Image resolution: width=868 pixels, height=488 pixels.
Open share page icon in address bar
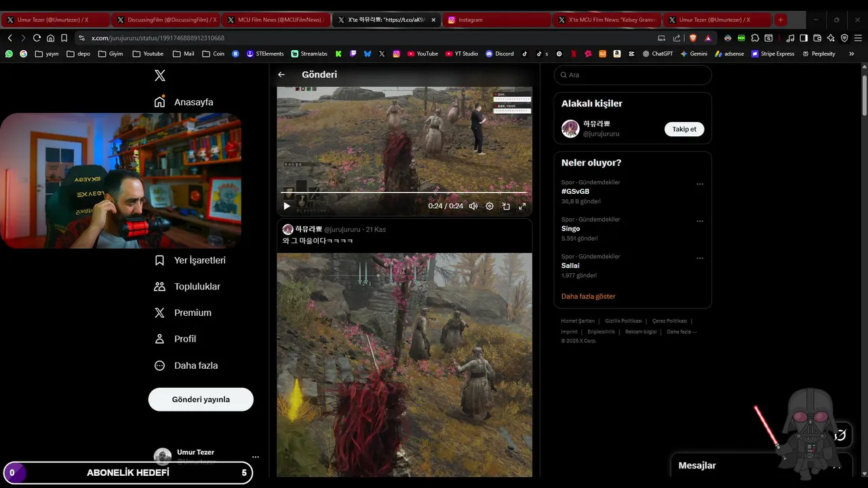click(677, 38)
